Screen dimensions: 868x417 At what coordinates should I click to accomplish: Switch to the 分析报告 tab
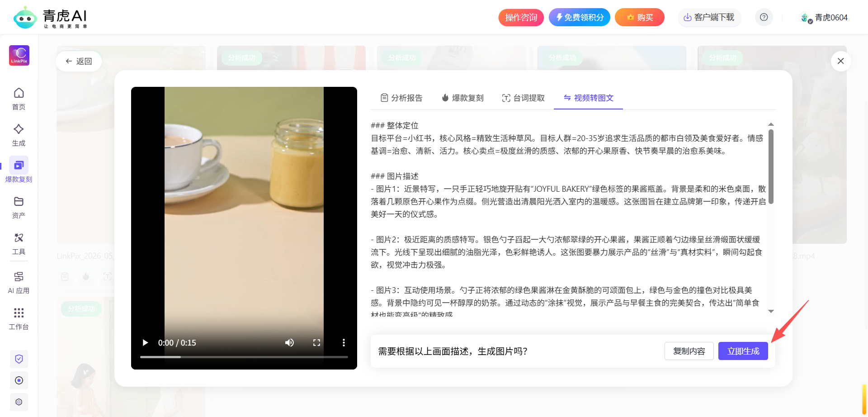401,98
